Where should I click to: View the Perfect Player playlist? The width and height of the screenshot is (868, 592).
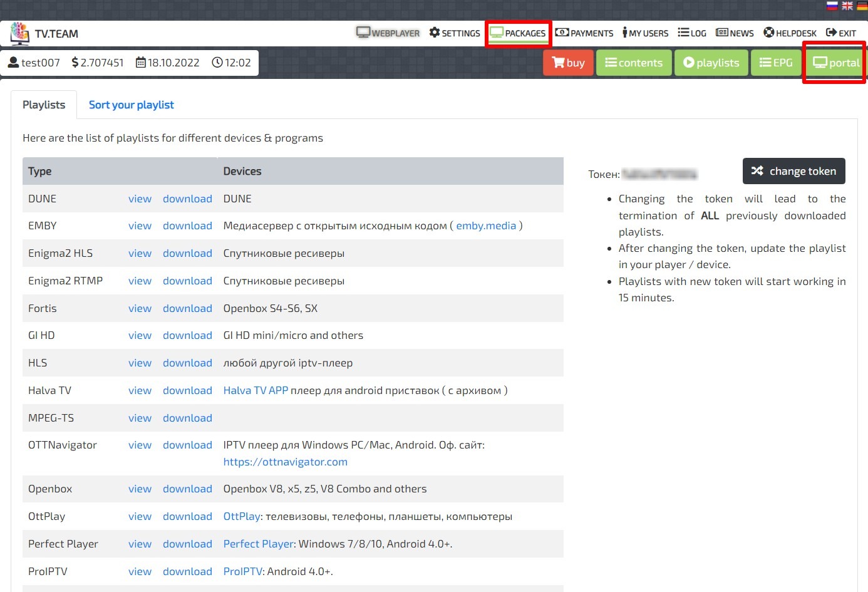click(140, 544)
